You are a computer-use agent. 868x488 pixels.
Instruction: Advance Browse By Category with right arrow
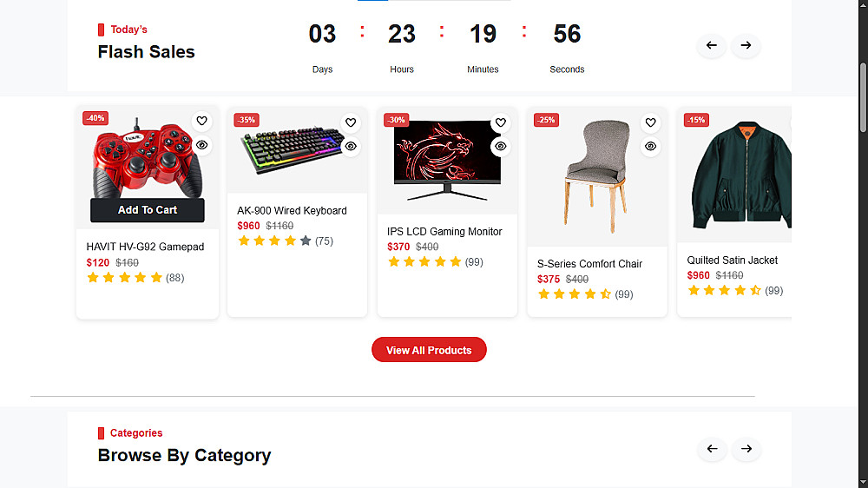click(746, 449)
